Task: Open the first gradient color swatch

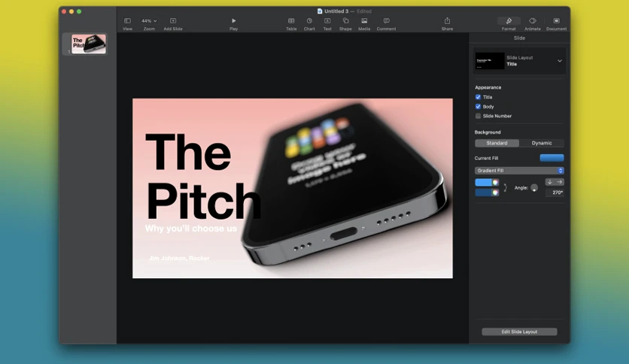Action: 487,183
